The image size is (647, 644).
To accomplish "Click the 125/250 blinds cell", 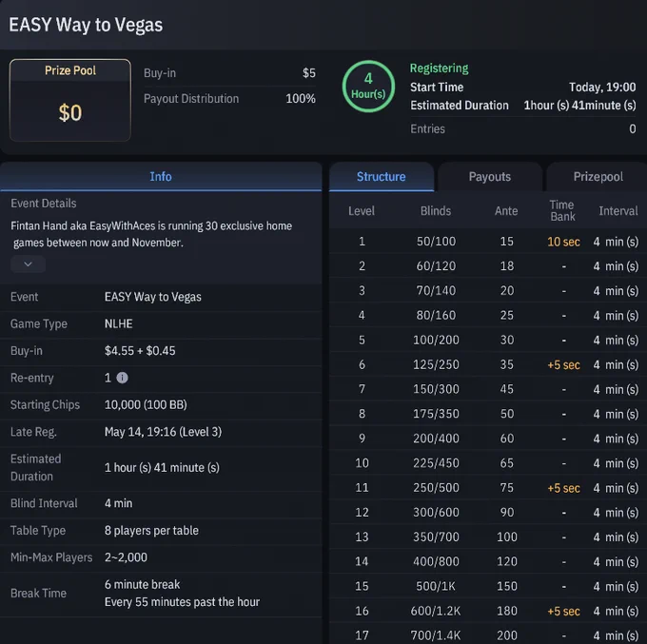I will [x=436, y=364].
